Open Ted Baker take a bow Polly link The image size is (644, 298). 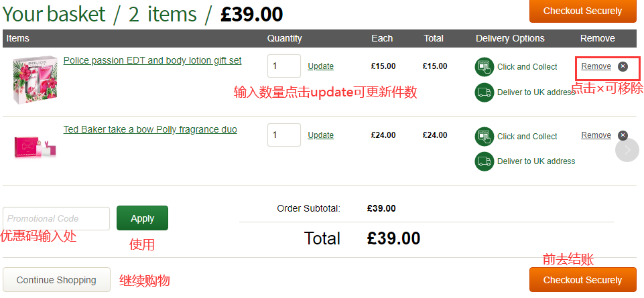pyautogui.click(x=149, y=130)
